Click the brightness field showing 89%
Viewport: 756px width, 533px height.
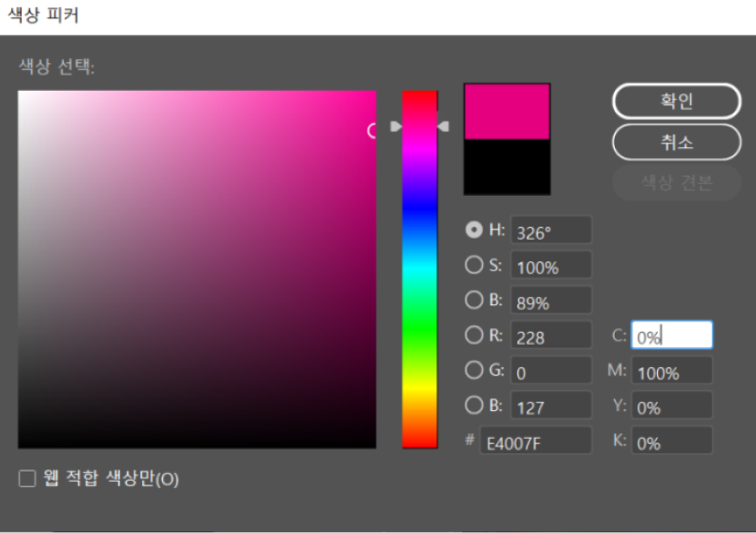pos(550,301)
